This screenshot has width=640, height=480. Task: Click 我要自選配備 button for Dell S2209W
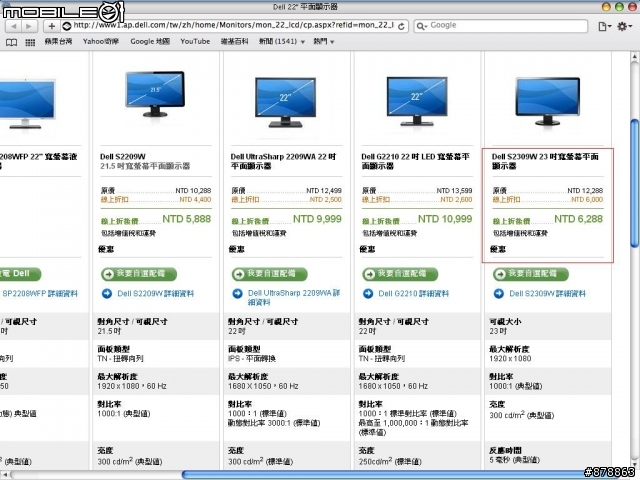[x=139, y=274]
